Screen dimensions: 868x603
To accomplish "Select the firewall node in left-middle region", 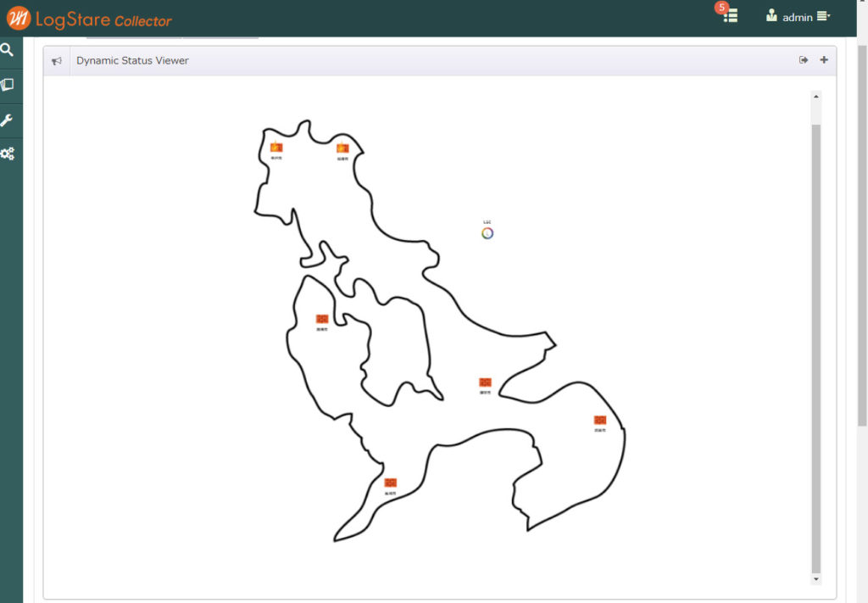I will [x=322, y=319].
